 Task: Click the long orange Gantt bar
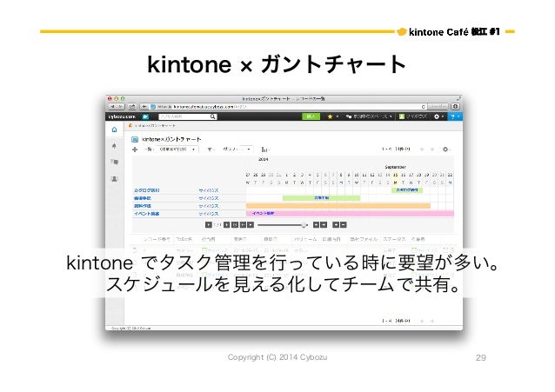(338, 206)
